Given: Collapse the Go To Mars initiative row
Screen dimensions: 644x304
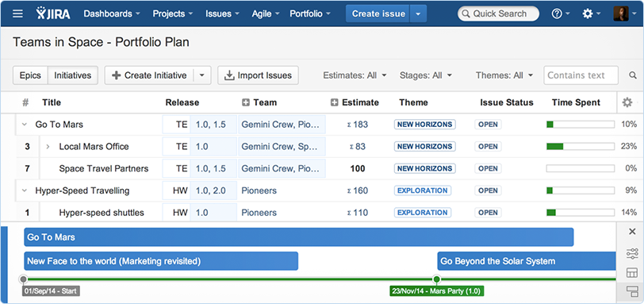Looking at the screenshot, I should pos(25,125).
